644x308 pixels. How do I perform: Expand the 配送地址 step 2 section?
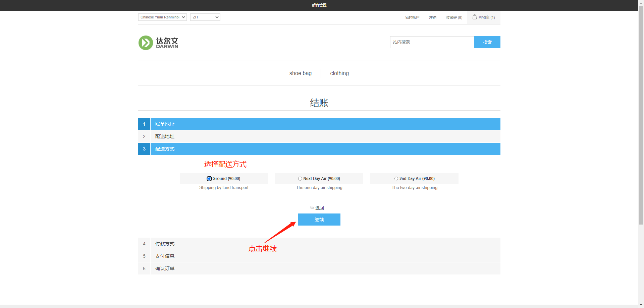coord(165,136)
